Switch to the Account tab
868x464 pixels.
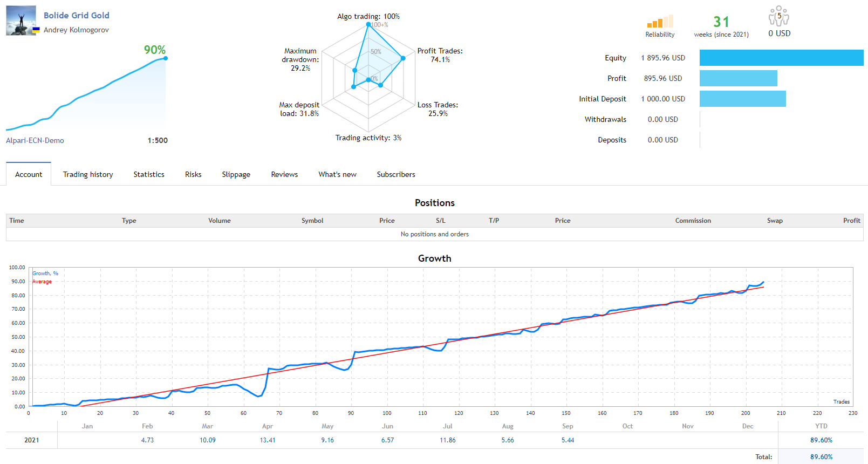[29, 174]
